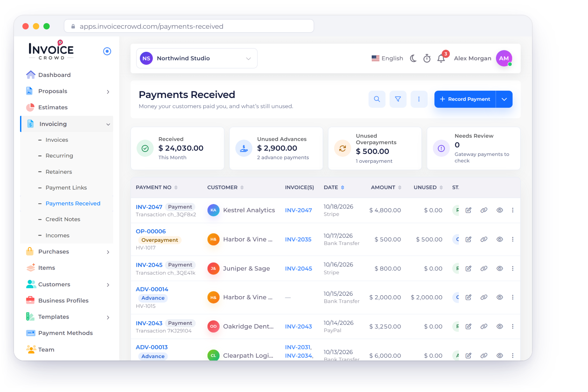Expand the Proposals menu chevron

click(x=108, y=92)
